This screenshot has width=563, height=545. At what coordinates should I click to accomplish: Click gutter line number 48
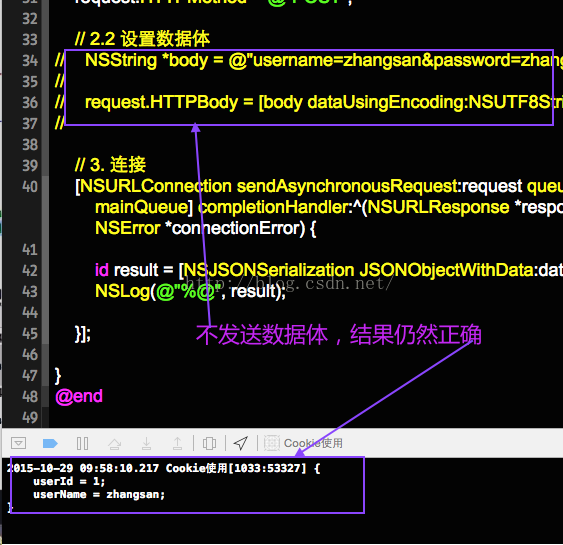[x=30, y=397]
